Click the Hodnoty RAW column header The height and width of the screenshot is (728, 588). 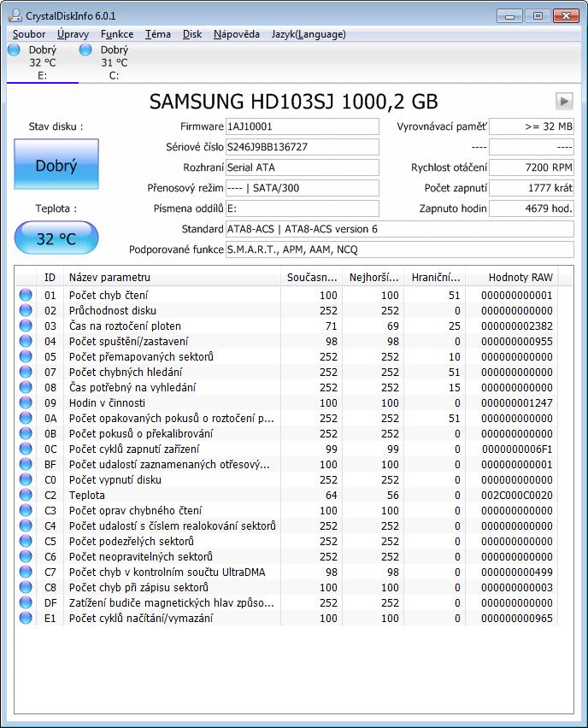coord(512,277)
